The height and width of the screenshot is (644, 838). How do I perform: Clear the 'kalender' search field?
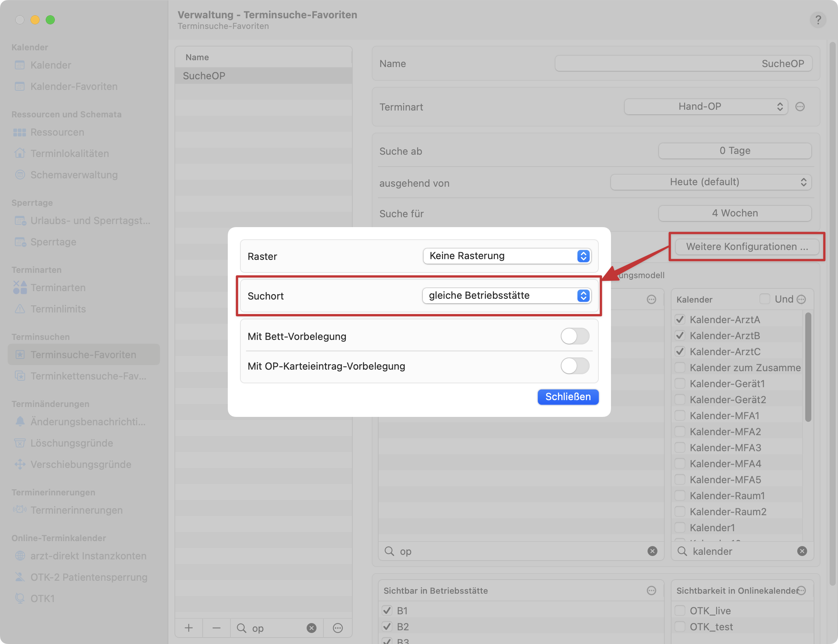point(802,551)
